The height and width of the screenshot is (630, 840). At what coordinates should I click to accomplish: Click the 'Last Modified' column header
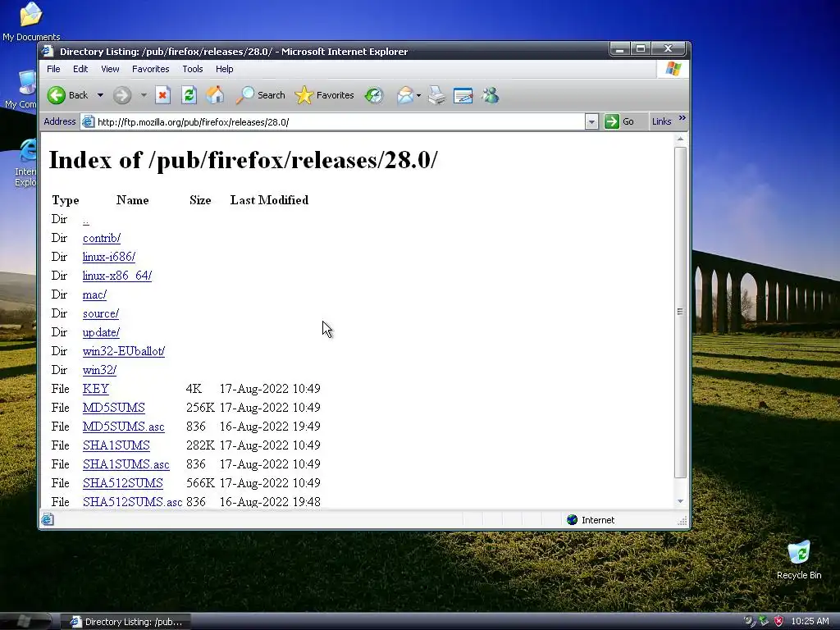pyautogui.click(x=269, y=200)
